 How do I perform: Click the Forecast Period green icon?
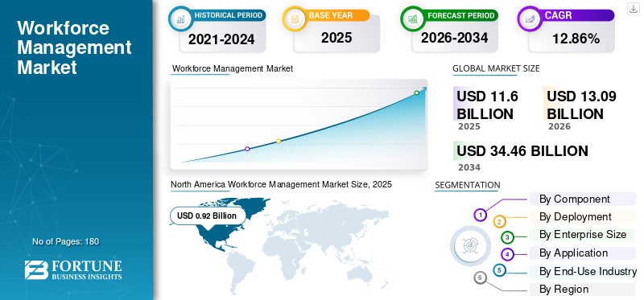412,18
